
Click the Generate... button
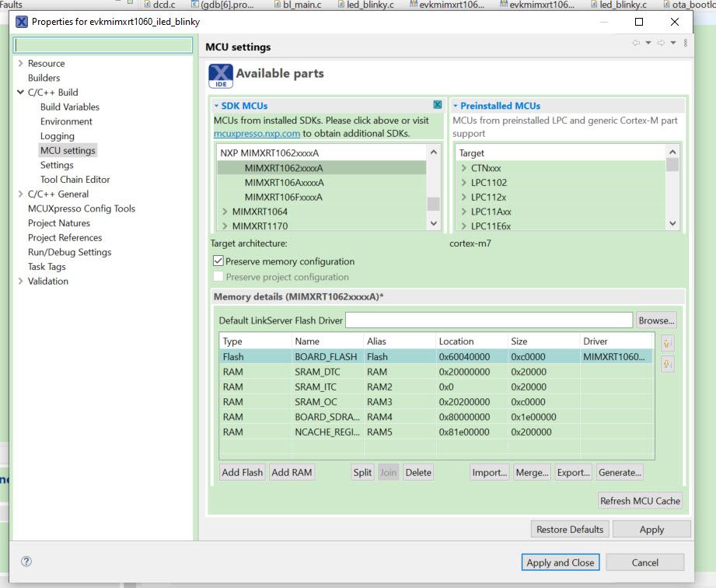tap(620, 472)
